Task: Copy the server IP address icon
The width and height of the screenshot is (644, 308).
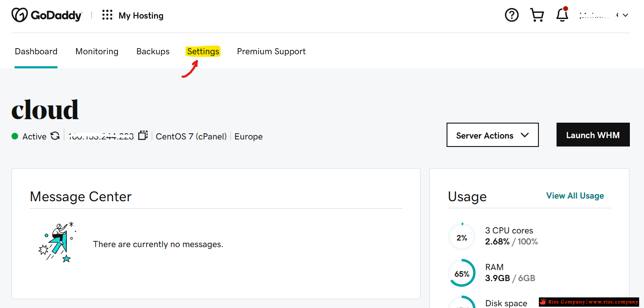Action: coord(143,135)
